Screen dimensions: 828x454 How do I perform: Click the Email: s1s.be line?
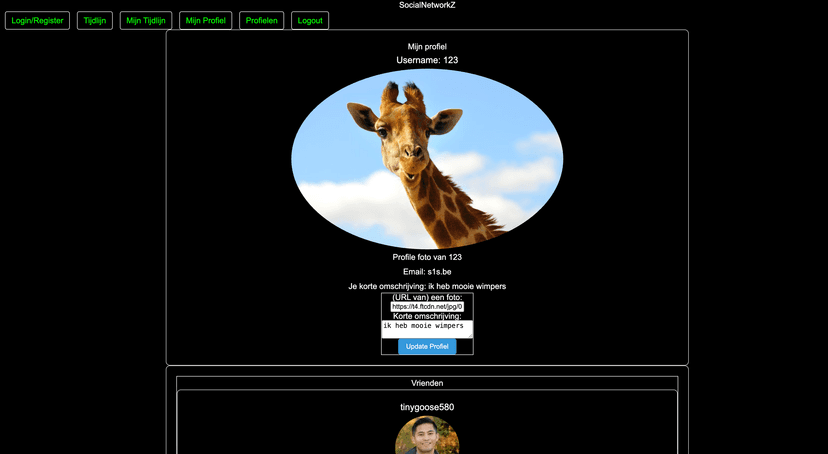pos(427,272)
